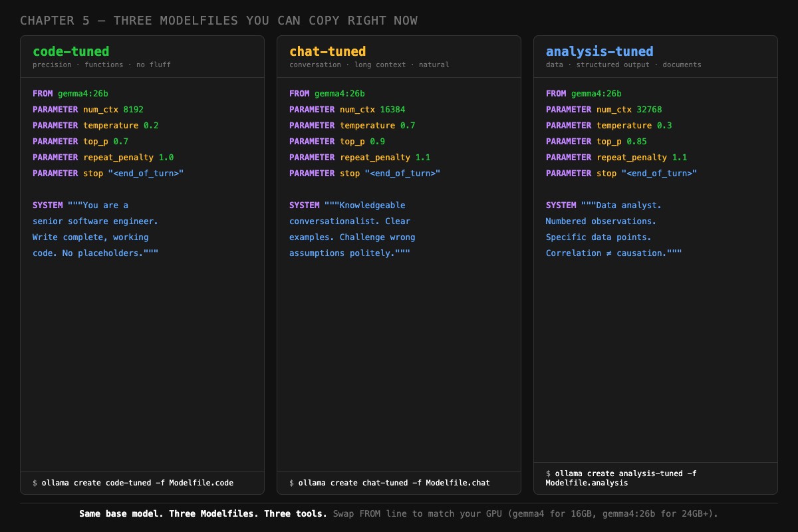Click the chapter 5 heading text
This screenshot has height=532, width=798.
coord(219,21)
